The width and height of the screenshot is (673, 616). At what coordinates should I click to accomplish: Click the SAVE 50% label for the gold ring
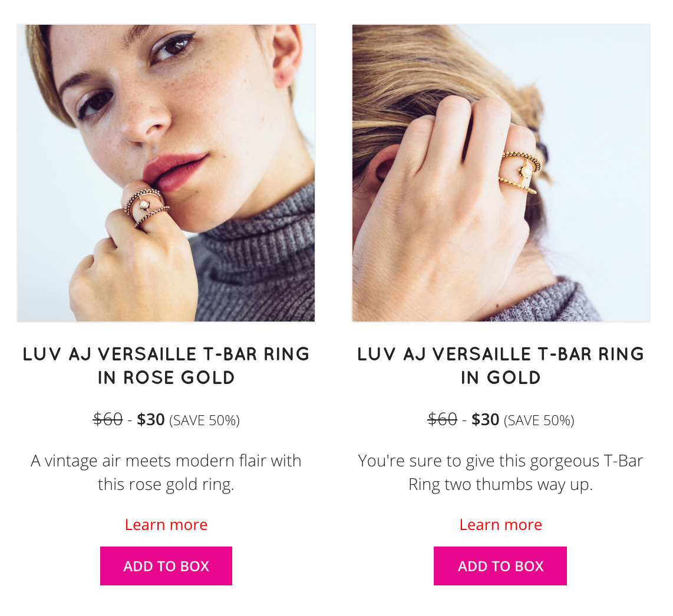click(x=539, y=420)
